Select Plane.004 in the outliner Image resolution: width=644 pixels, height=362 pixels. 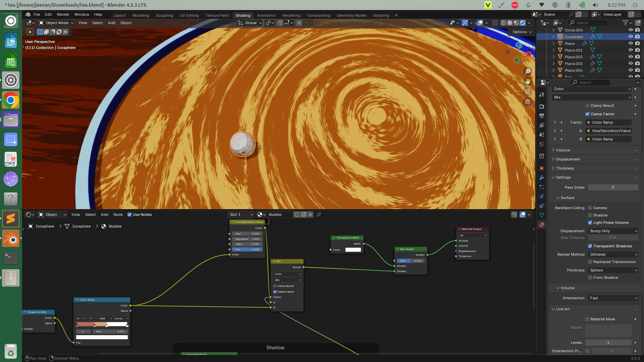coord(573,70)
